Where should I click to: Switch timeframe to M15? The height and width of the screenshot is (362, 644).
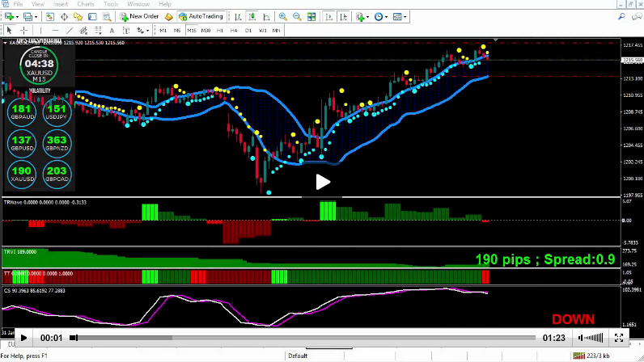[192, 31]
